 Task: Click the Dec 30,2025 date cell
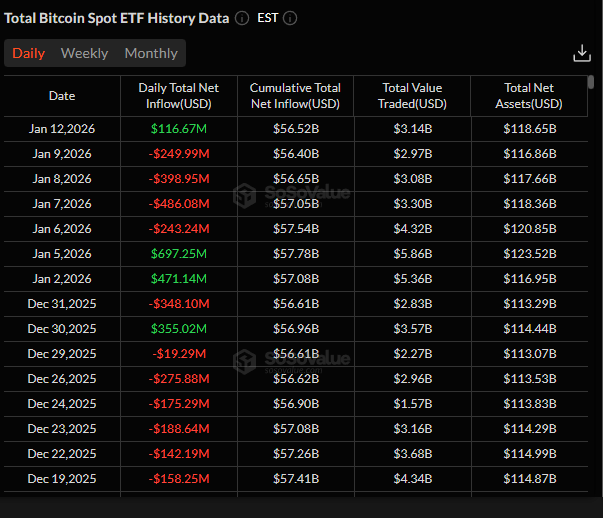(62, 329)
